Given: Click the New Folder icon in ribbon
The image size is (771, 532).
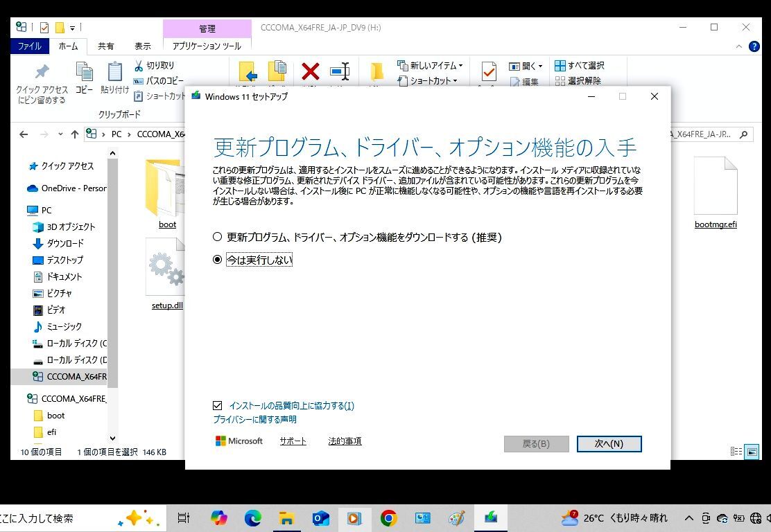Looking at the screenshot, I should click(376, 72).
